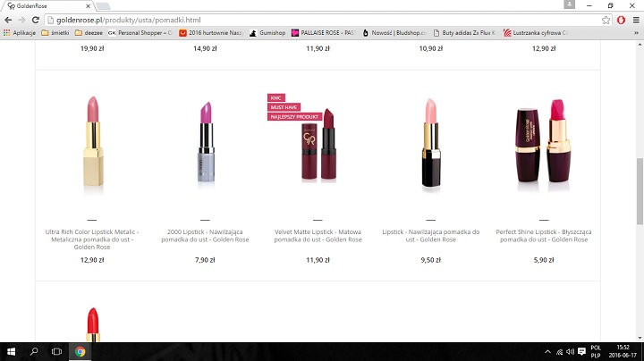The width and height of the screenshot is (644, 361).
Task: Open the Lustrzanka cyfrowa bookmark
Action: [535, 33]
